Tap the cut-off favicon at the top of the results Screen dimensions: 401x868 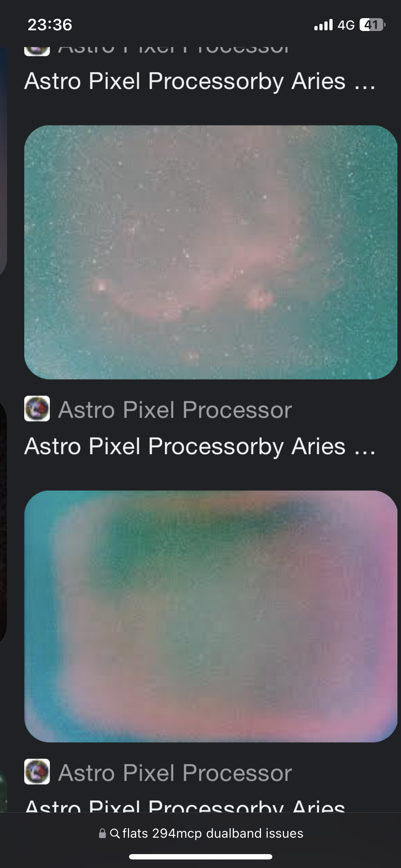(x=37, y=51)
